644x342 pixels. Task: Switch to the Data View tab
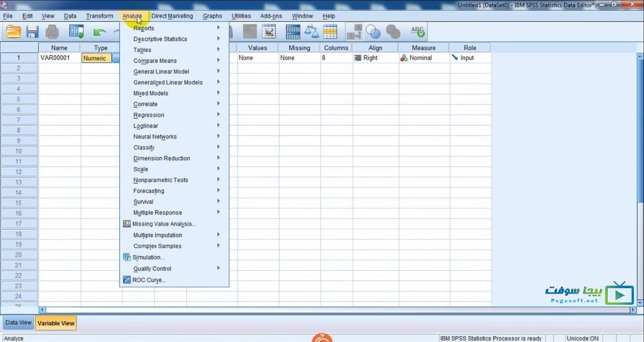[18, 323]
